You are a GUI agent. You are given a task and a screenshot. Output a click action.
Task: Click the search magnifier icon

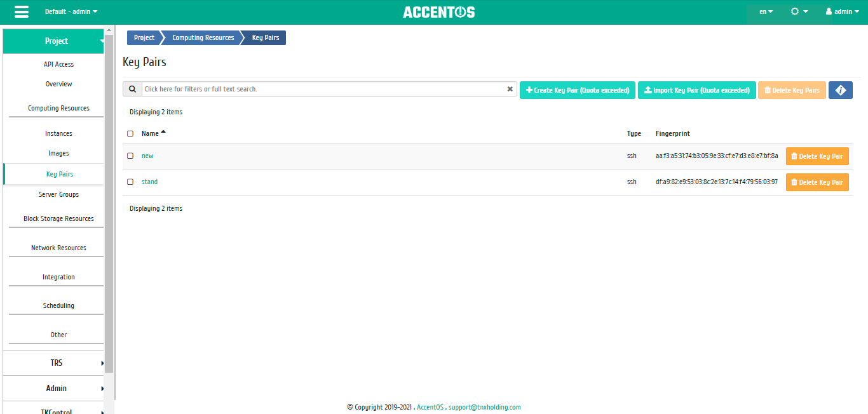pyautogui.click(x=132, y=89)
